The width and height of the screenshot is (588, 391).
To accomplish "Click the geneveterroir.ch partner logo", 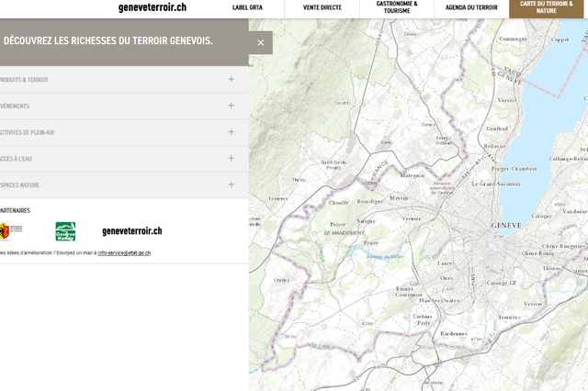I will pyautogui.click(x=132, y=231).
